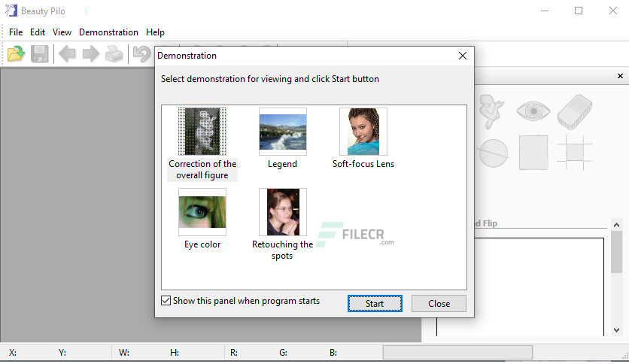Close the right tool panel

(x=620, y=76)
